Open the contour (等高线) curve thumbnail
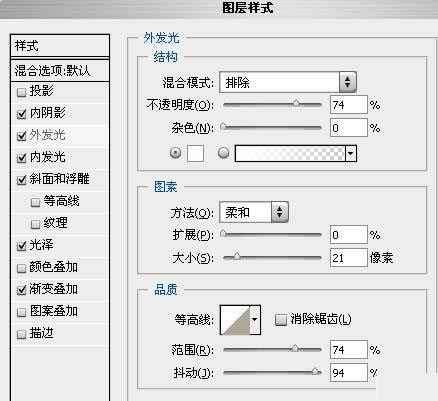Screen dimensions: 438x401 (235, 320)
